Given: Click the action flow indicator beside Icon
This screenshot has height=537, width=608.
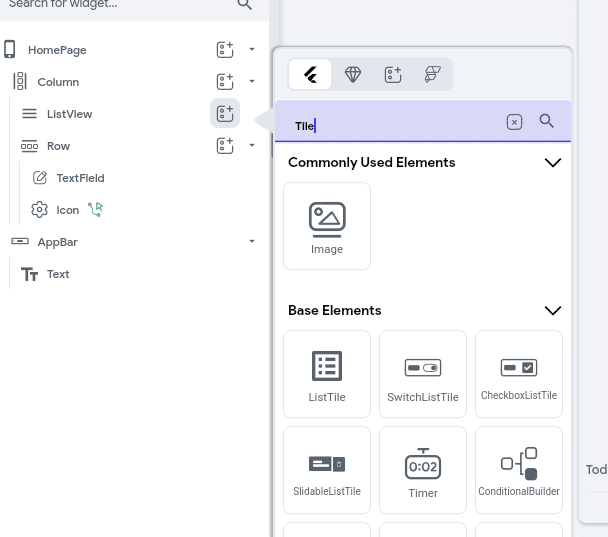Looking at the screenshot, I should click(95, 209).
